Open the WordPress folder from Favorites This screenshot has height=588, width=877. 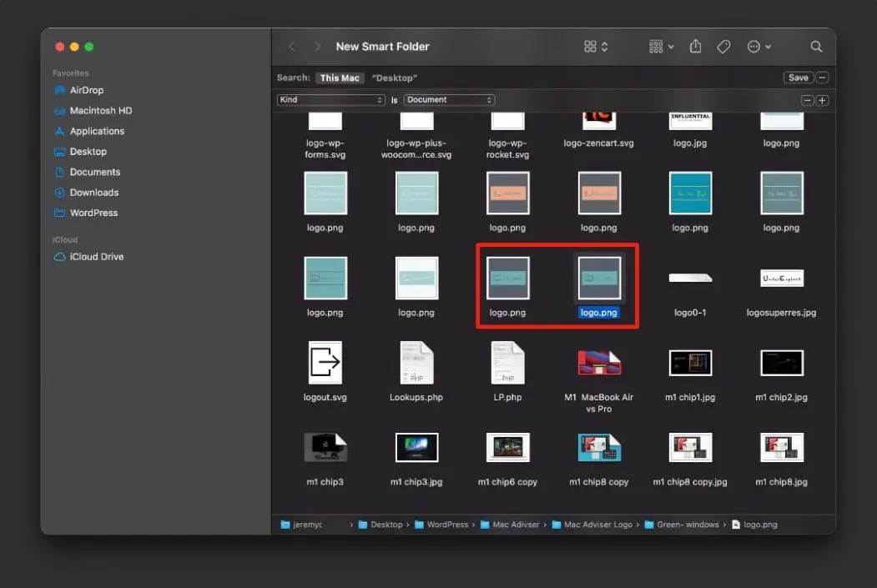pyautogui.click(x=88, y=213)
